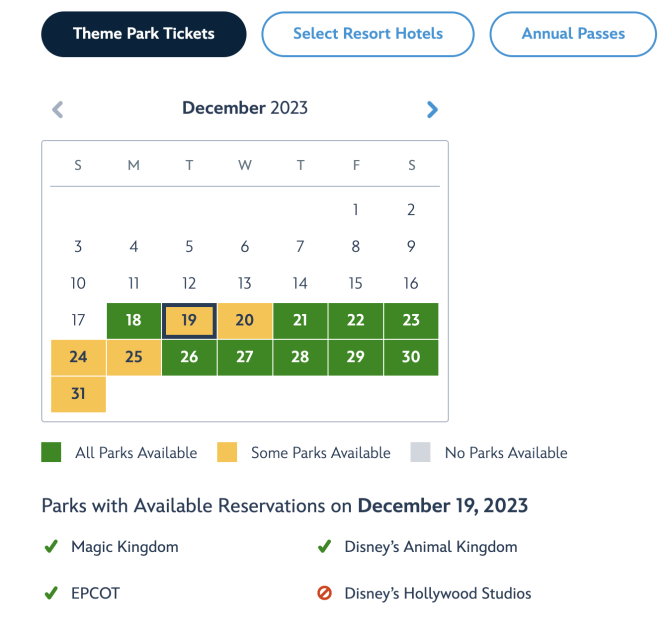Select the highlighted December 19 date
The width and height of the screenshot is (666, 625).
[x=189, y=321]
